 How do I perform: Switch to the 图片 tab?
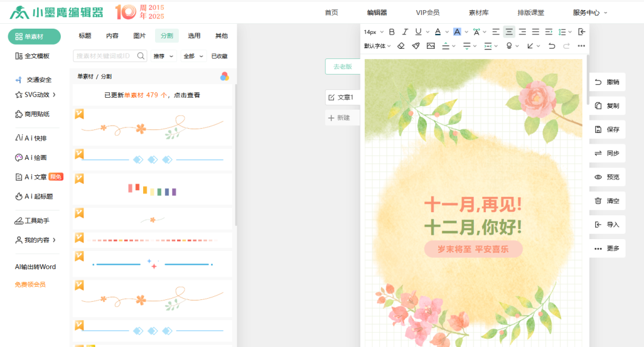pyautogui.click(x=140, y=36)
